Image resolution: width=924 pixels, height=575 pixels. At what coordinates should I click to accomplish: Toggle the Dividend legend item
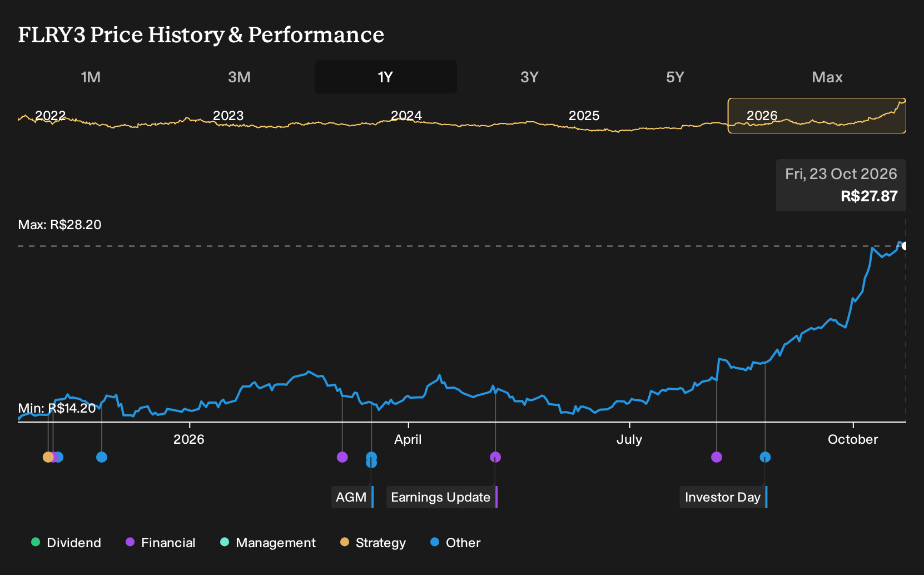click(x=66, y=542)
